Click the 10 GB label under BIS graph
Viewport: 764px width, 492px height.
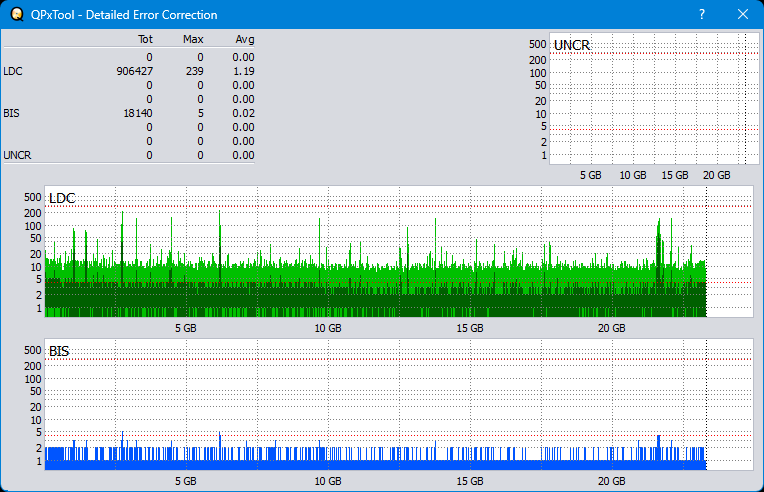click(328, 481)
